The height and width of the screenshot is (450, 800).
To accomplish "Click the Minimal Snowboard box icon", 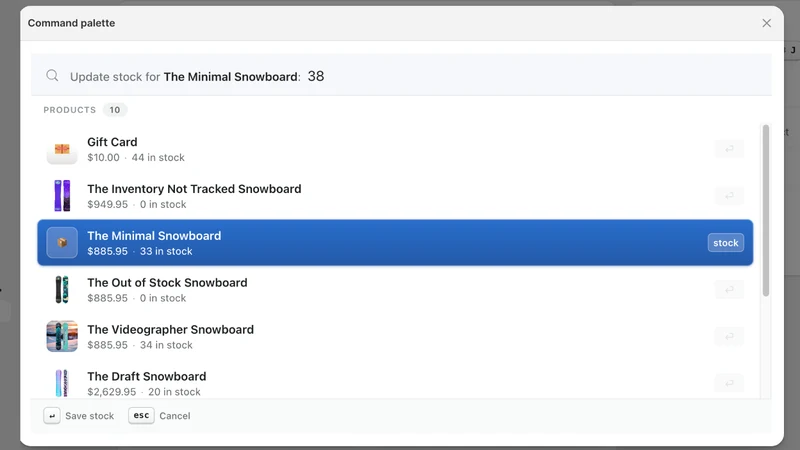I will [62, 243].
